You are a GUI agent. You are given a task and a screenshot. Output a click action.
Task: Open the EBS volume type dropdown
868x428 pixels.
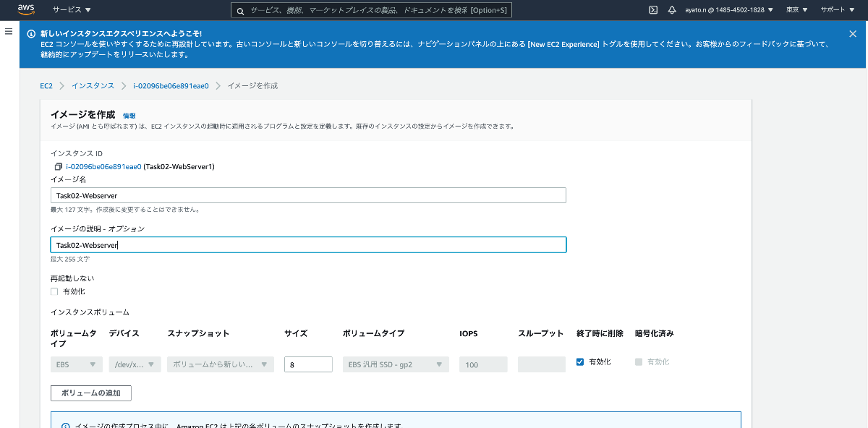(76, 364)
